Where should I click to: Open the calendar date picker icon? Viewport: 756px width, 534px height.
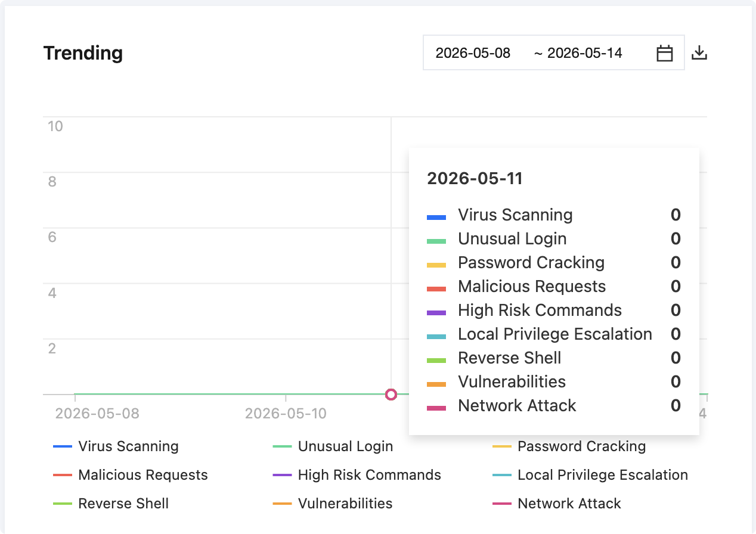665,53
